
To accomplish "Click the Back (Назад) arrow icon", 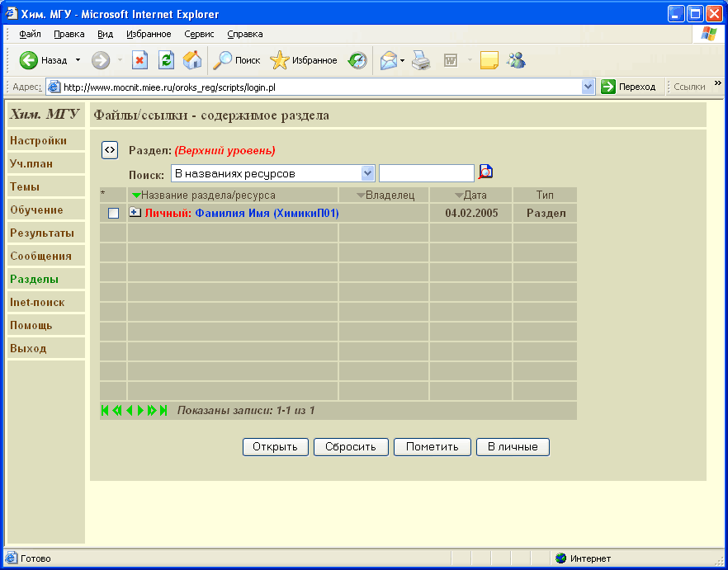I will point(28,60).
